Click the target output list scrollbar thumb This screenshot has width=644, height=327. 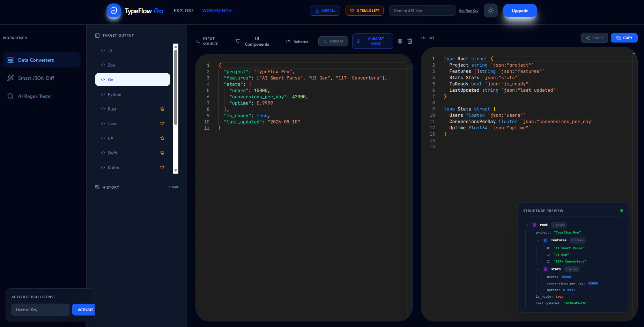(x=176, y=87)
